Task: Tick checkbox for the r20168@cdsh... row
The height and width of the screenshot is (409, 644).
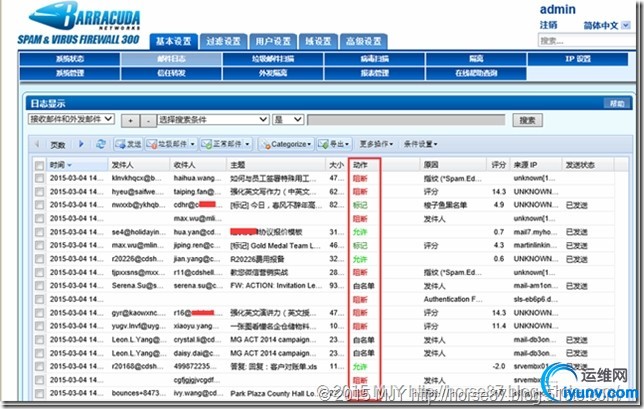Action: pos(39,367)
